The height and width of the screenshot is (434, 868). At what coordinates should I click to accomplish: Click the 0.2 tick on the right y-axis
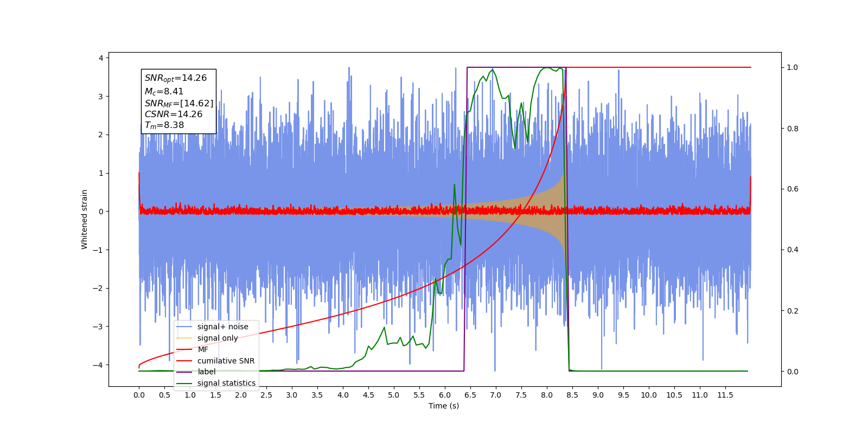[793, 311]
